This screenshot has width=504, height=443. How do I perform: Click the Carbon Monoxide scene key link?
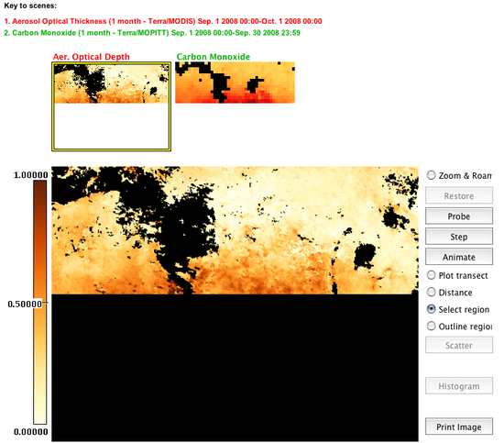(152, 33)
